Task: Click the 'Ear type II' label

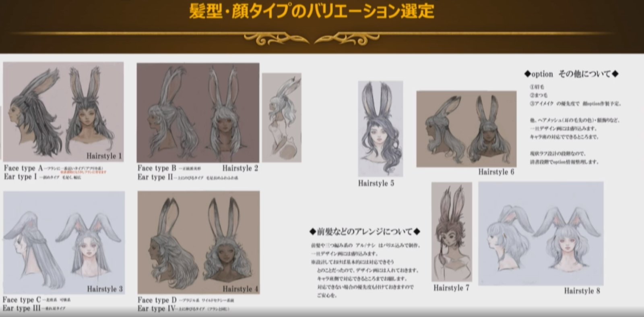Action: point(155,177)
